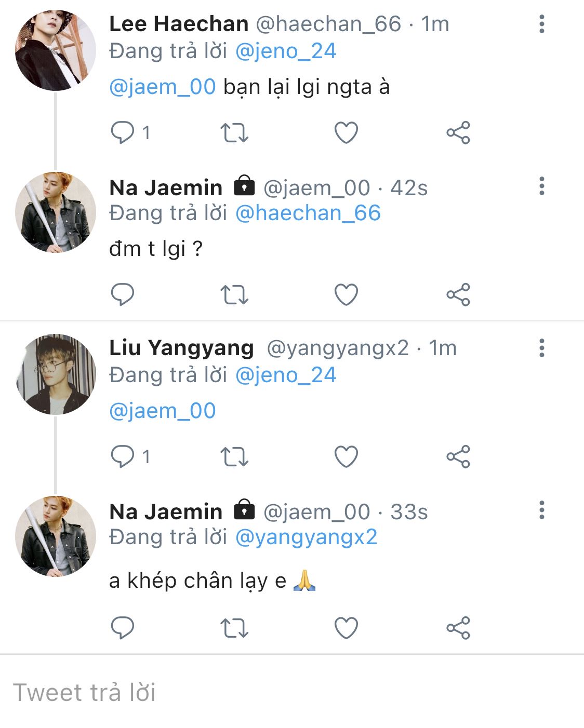Screen dimensions: 584x728
Task: Retweet Lee Haechan's tweet
Action: click(234, 132)
